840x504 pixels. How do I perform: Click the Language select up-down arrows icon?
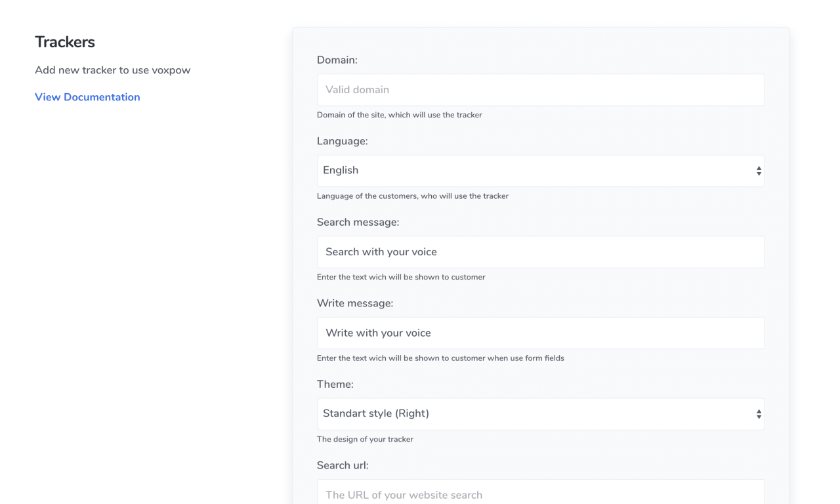pos(759,171)
